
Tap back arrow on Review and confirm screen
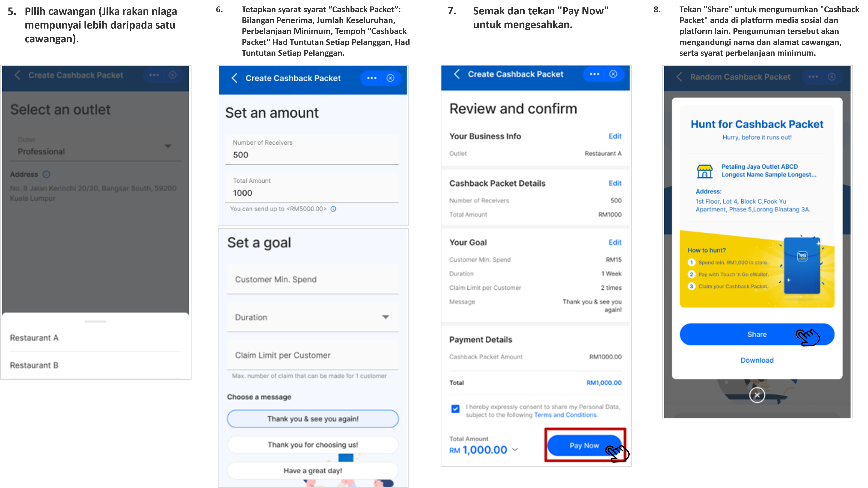[x=457, y=74]
